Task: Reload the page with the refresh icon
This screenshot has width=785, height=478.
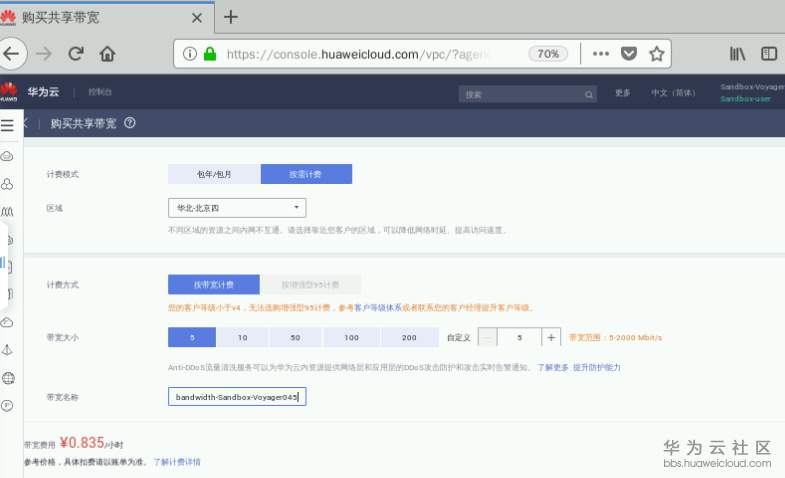Action: point(76,54)
